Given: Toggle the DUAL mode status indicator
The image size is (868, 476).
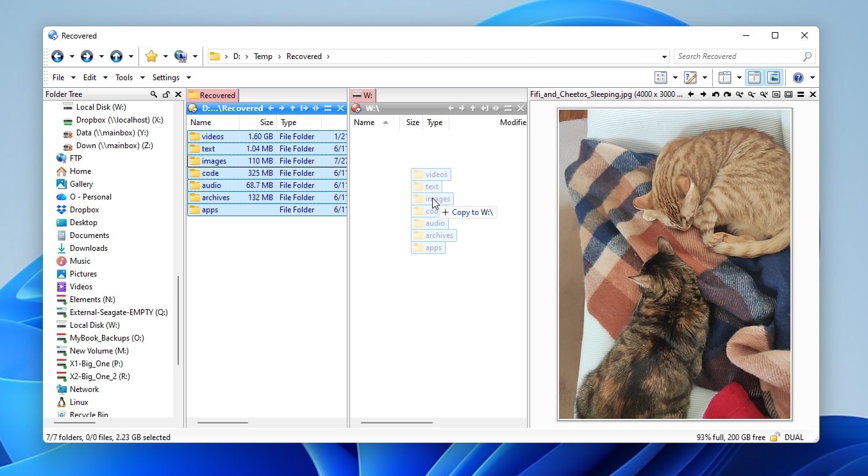Looking at the screenshot, I should click(x=794, y=438).
